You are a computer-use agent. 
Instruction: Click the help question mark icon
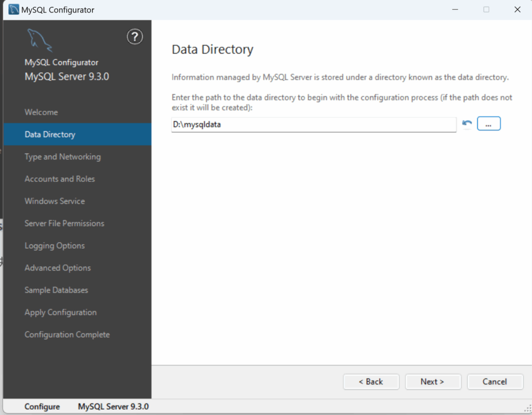click(x=135, y=37)
